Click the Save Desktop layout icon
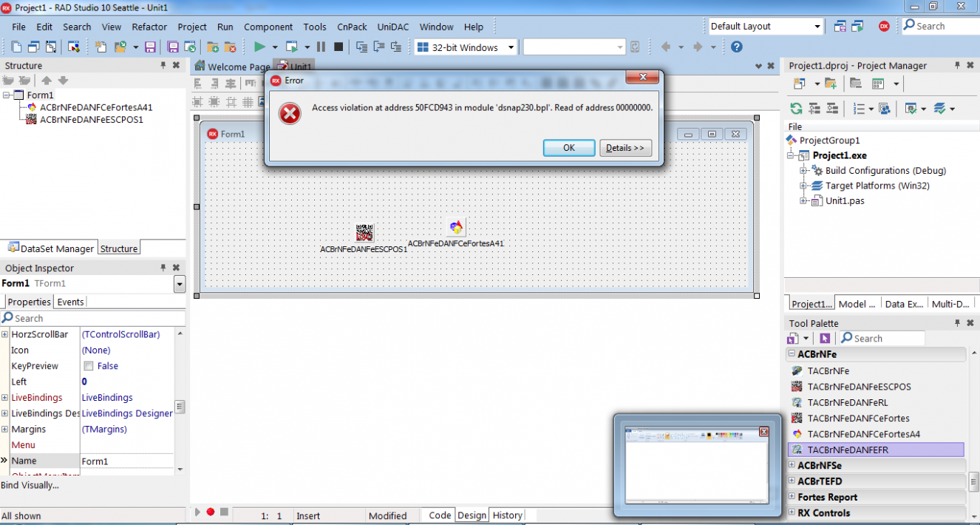 [x=840, y=26]
